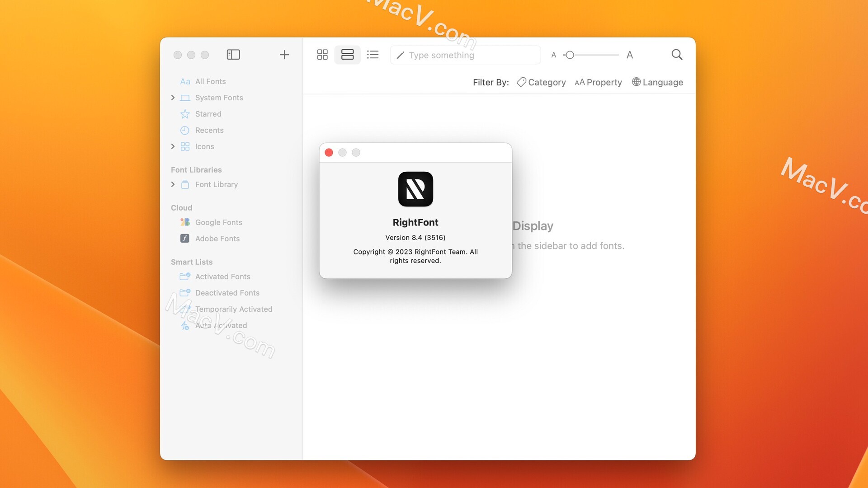Switch to row/banner view layout

pyautogui.click(x=348, y=55)
